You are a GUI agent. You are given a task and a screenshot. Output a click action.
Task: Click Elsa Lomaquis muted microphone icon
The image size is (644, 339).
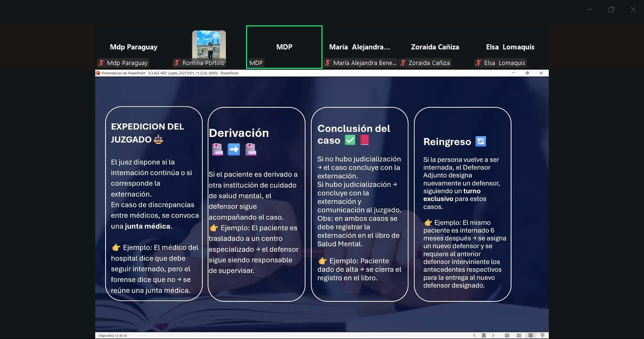479,63
